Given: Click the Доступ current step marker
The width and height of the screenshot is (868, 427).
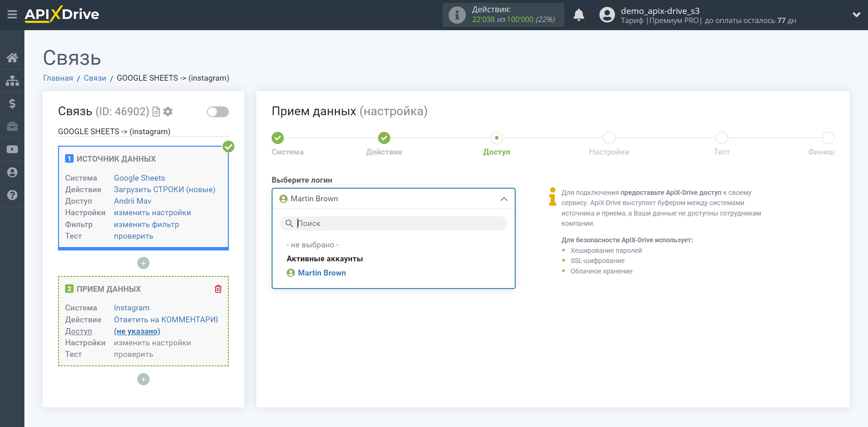Looking at the screenshot, I should click(496, 138).
